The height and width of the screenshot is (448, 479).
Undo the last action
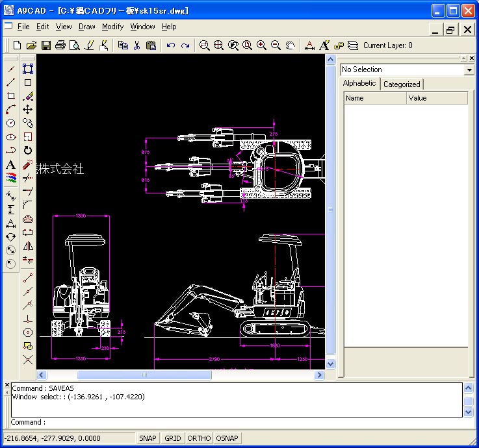[170, 45]
